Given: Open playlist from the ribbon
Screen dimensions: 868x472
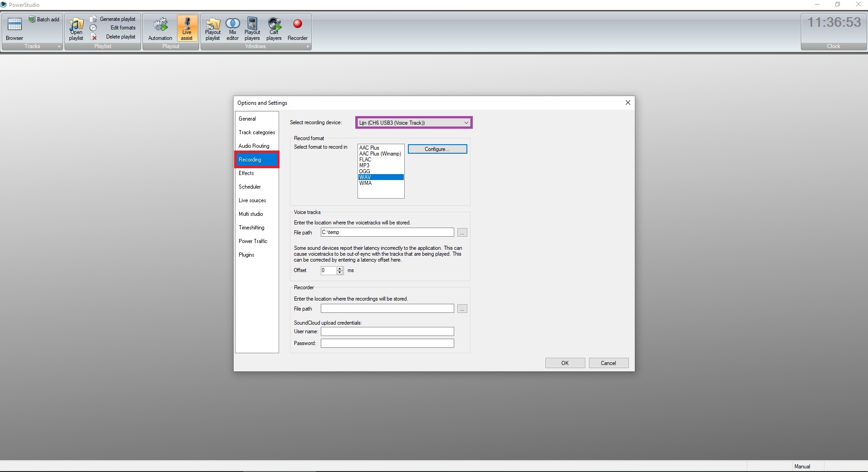Looking at the screenshot, I should coord(76,29).
